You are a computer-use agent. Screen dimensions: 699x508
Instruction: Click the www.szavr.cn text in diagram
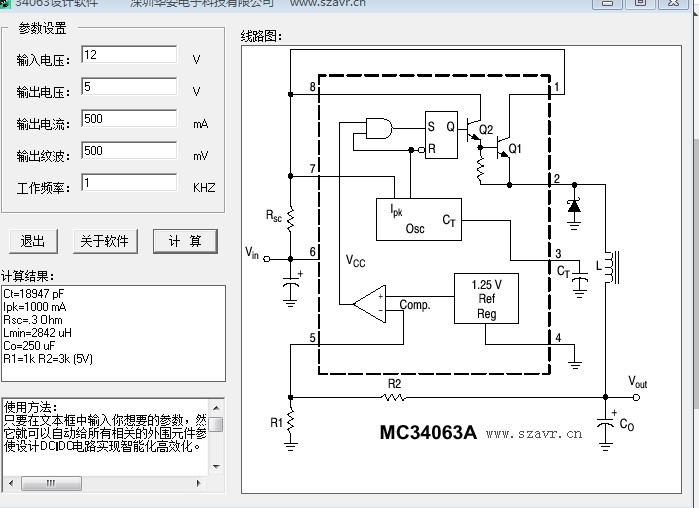534,434
